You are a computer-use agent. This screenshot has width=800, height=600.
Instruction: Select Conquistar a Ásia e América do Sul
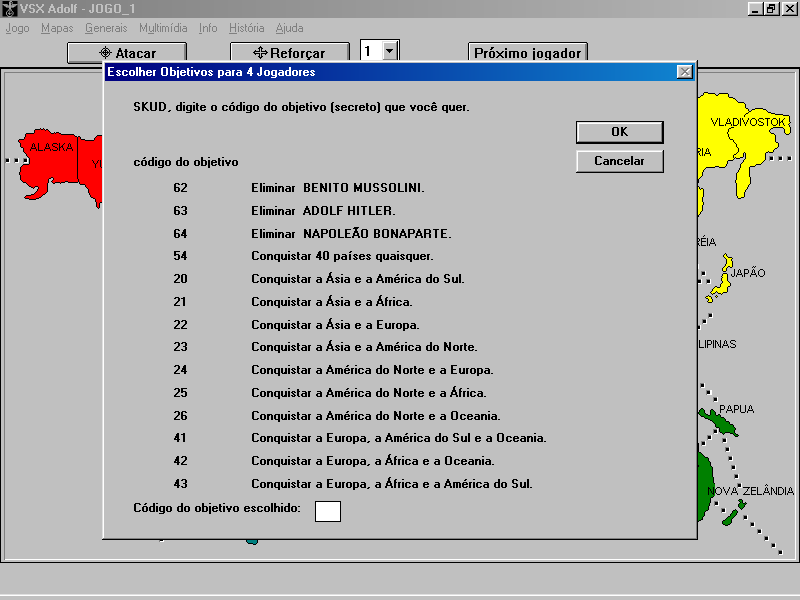point(358,279)
